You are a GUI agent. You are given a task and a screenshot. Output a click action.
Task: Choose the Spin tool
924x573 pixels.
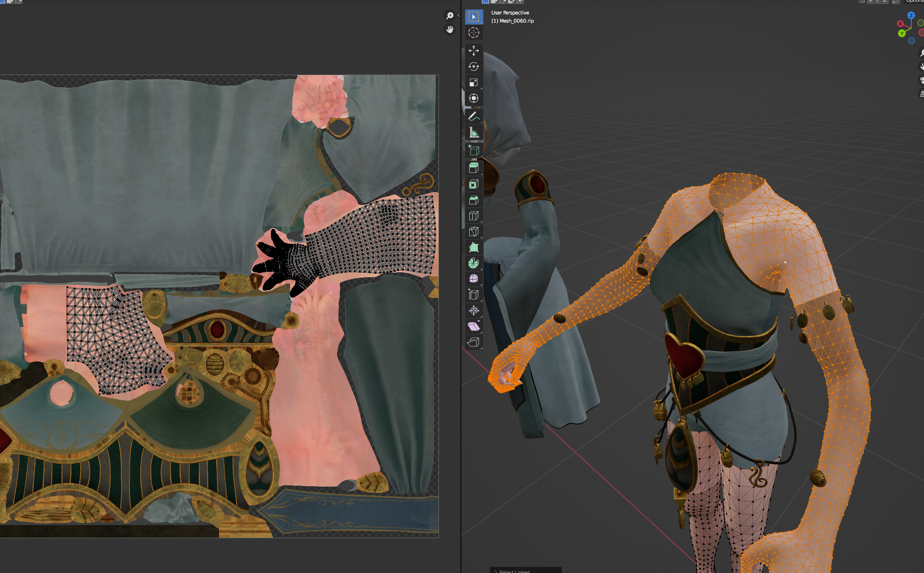pos(473,263)
